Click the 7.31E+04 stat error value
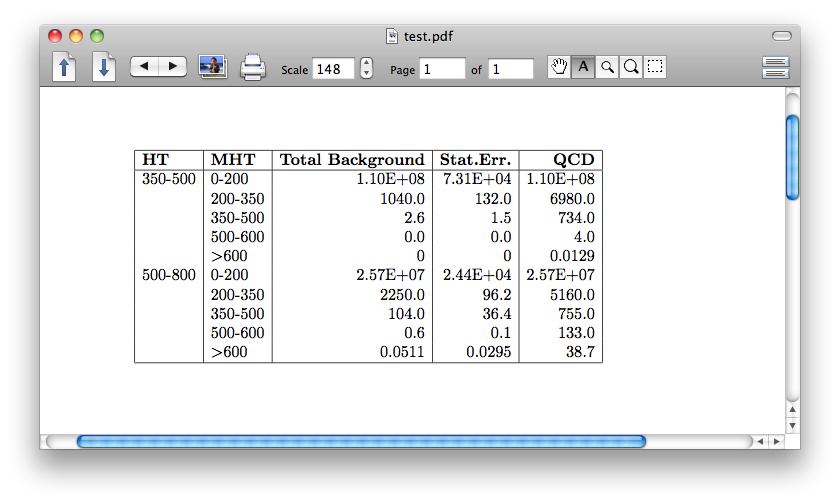 477,179
